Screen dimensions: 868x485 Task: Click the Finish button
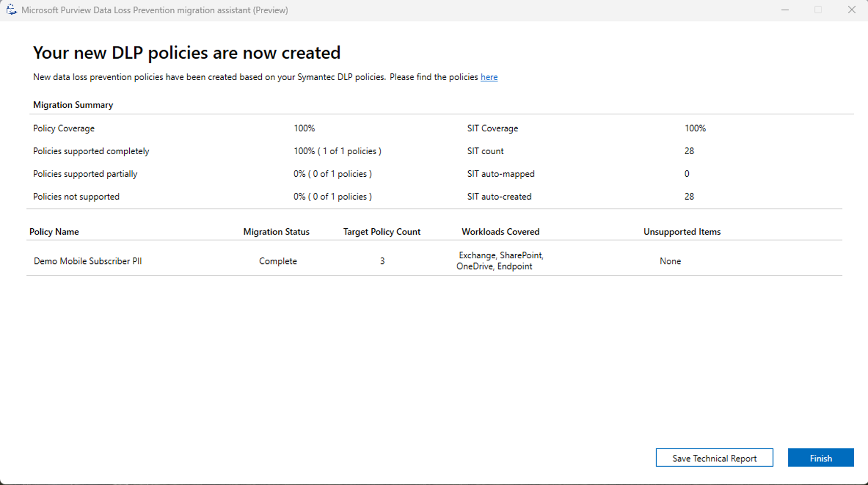tap(821, 458)
